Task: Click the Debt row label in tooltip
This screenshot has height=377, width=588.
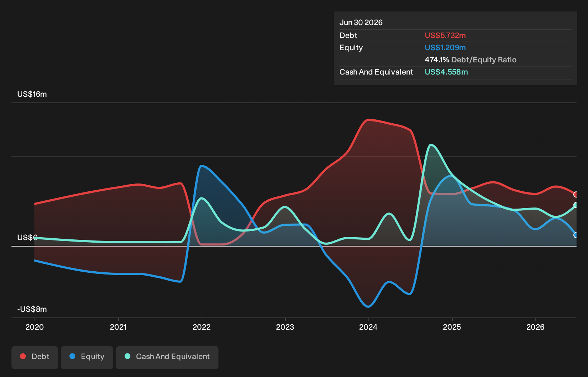Action: [348, 35]
